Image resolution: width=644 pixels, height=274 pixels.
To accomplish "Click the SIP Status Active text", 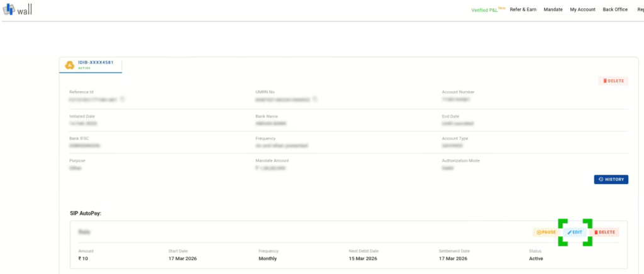I will [x=536, y=258].
